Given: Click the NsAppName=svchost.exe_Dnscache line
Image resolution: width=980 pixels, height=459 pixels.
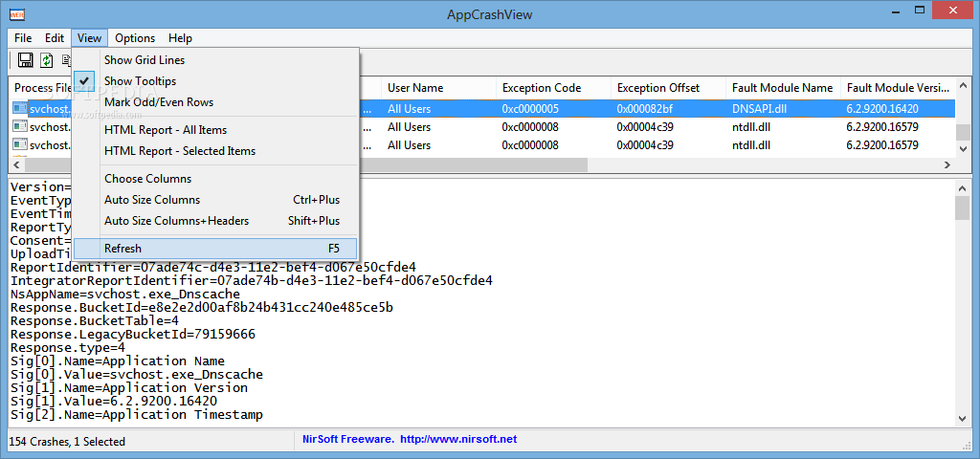Looking at the screenshot, I should (125, 295).
